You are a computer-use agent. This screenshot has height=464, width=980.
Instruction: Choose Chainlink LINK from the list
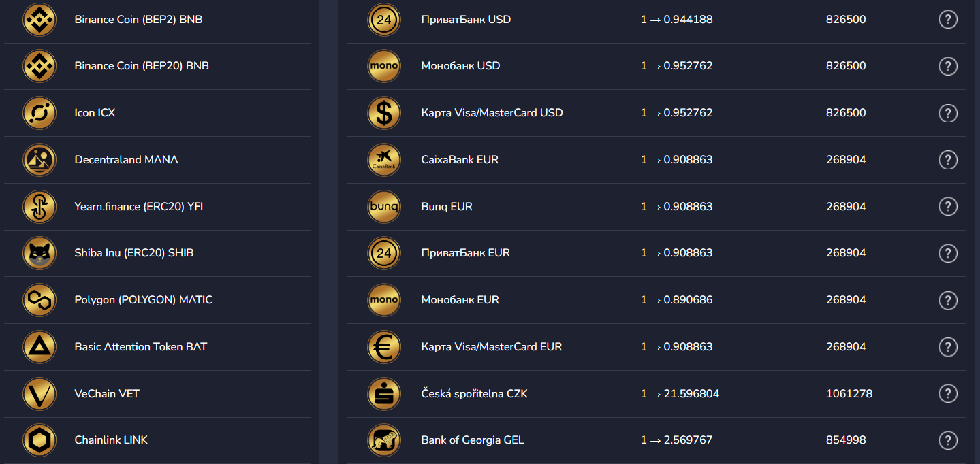coord(157,440)
